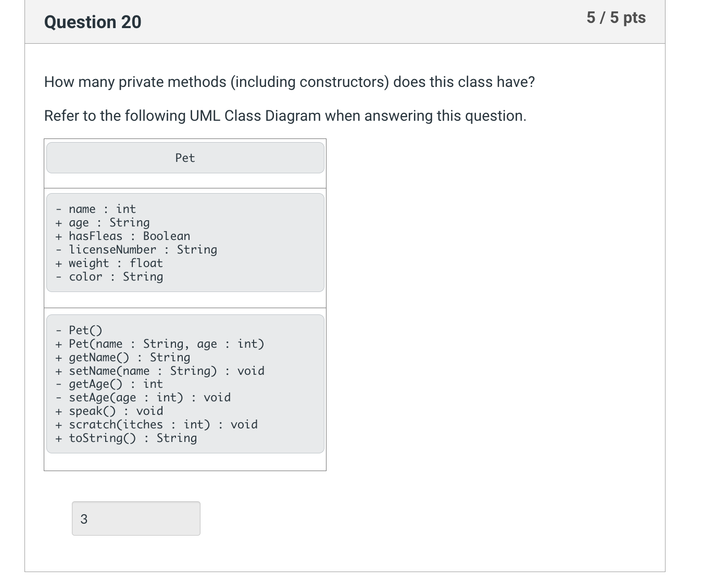Select the speak() : void method

coord(109,411)
